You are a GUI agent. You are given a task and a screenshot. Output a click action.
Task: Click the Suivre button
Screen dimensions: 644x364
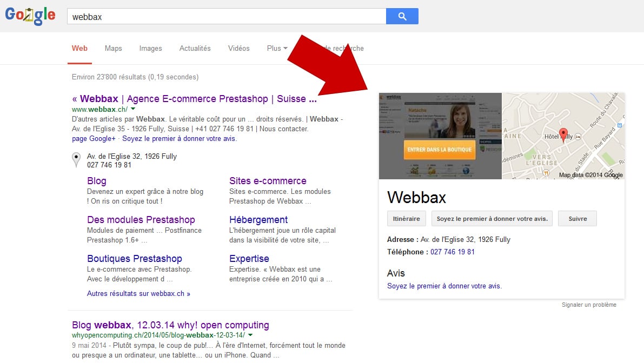coord(577,219)
